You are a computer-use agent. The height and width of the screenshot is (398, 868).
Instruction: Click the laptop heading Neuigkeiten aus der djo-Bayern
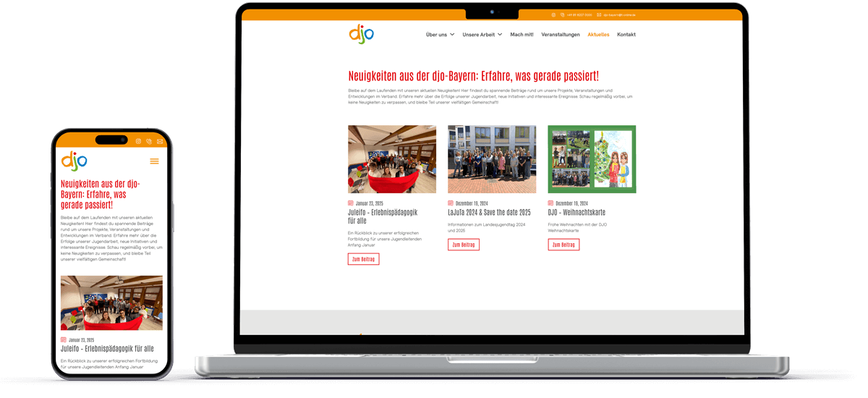pos(474,76)
